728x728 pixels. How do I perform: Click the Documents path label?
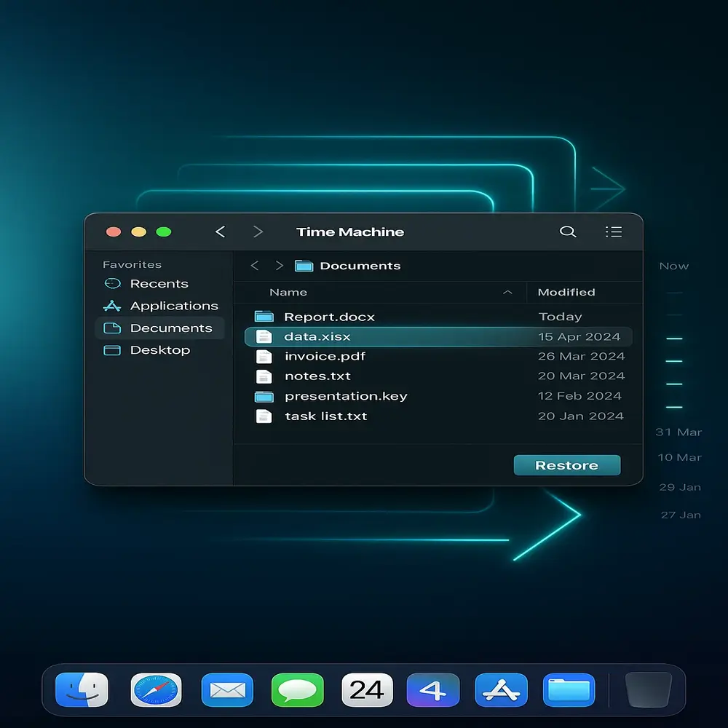coord(360,266)
